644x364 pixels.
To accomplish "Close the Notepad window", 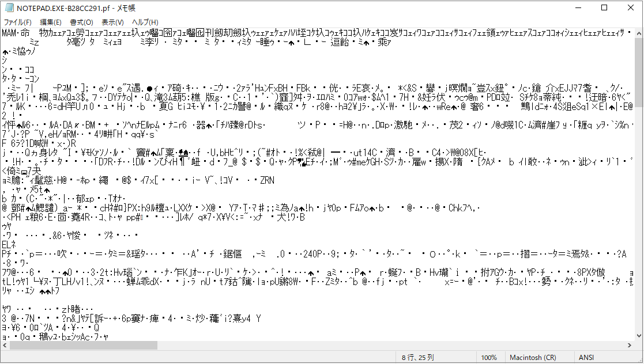I will pyautogui.click(x=630, y=8).
